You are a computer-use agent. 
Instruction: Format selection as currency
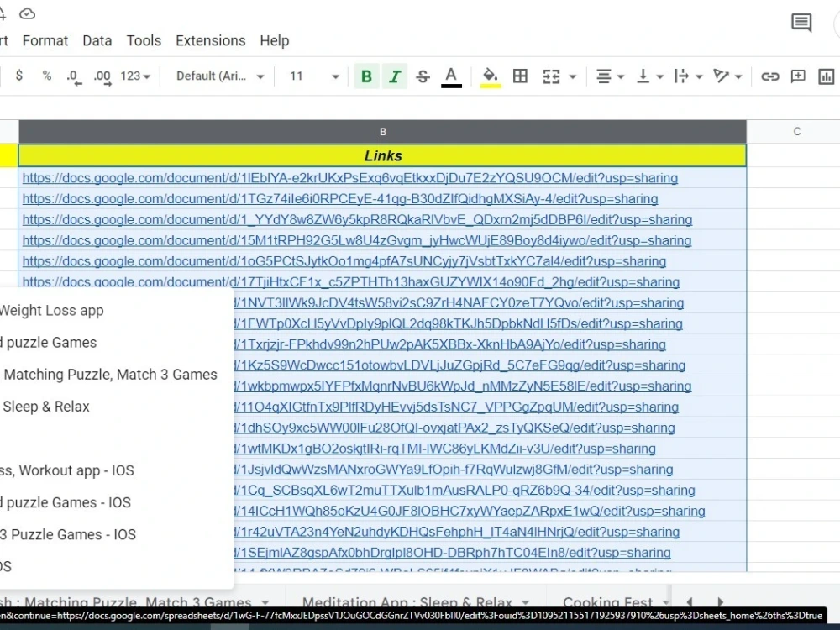coord(19,76)
